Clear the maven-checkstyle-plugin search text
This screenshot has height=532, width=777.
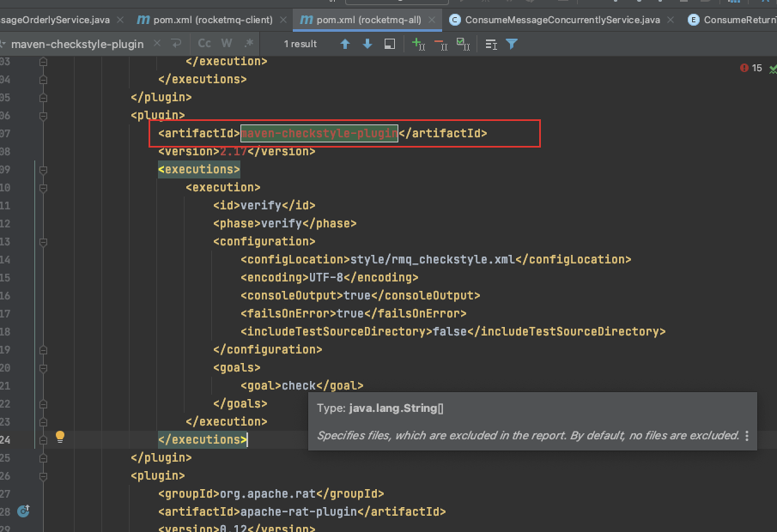click(x=157, y=44)
